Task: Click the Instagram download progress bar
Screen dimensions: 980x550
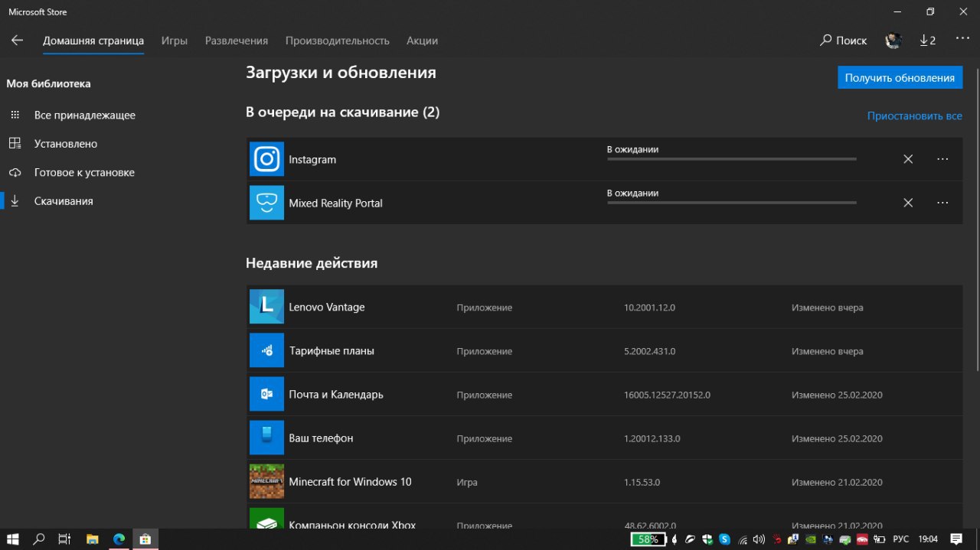Action: [x=731, y=159]
